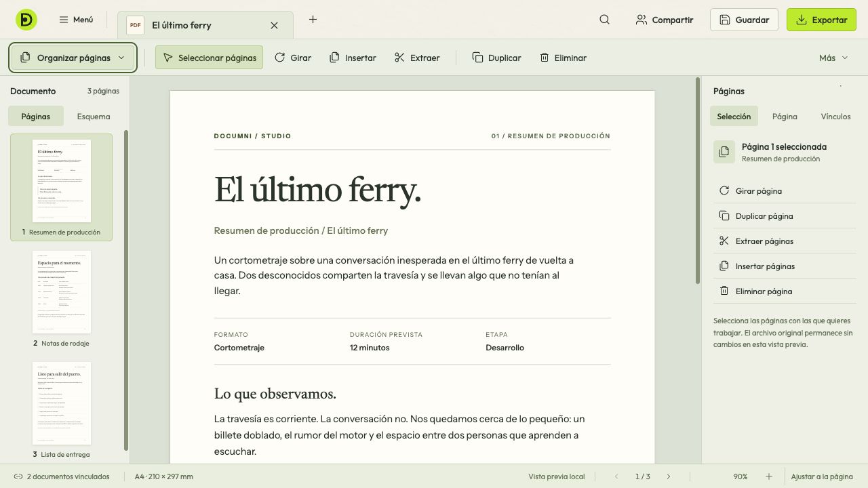Image resolution: width=868 pixels, height=488 pixels.
Task: Zoom in with the plus icon
Action: (769, 476)
